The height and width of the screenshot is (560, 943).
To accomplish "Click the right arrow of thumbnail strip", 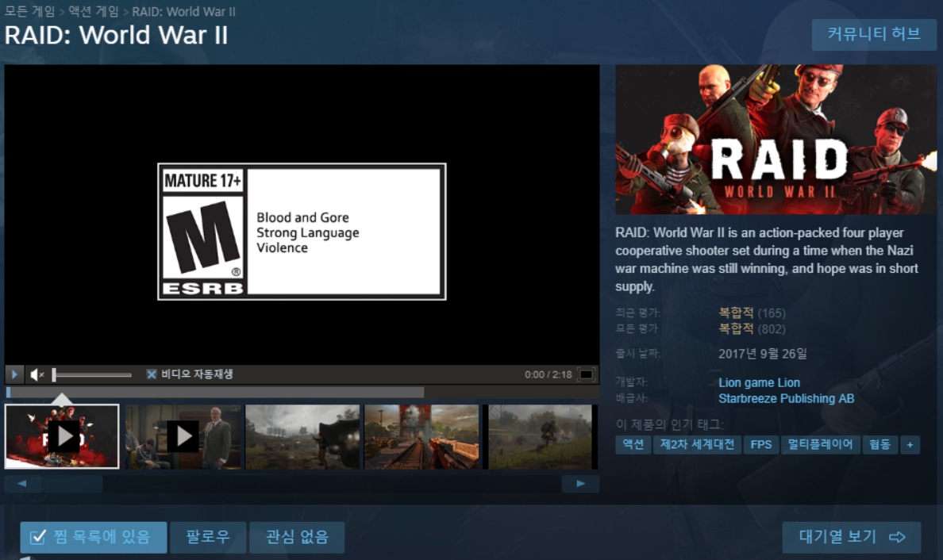I will [580, 484].
